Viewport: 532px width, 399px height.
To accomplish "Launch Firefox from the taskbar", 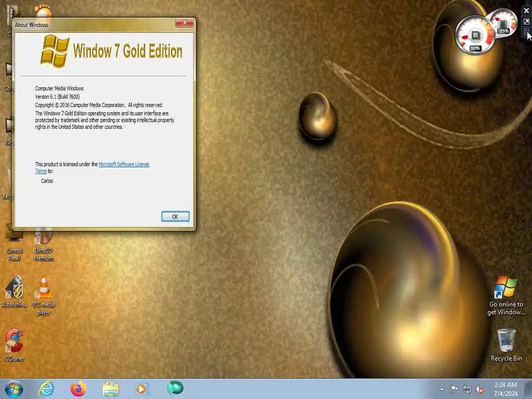I will coord(78,389).
